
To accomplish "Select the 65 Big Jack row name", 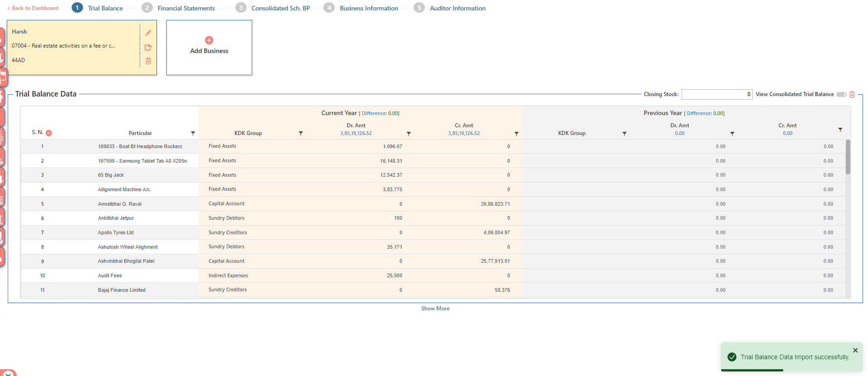I will [111, 175].
